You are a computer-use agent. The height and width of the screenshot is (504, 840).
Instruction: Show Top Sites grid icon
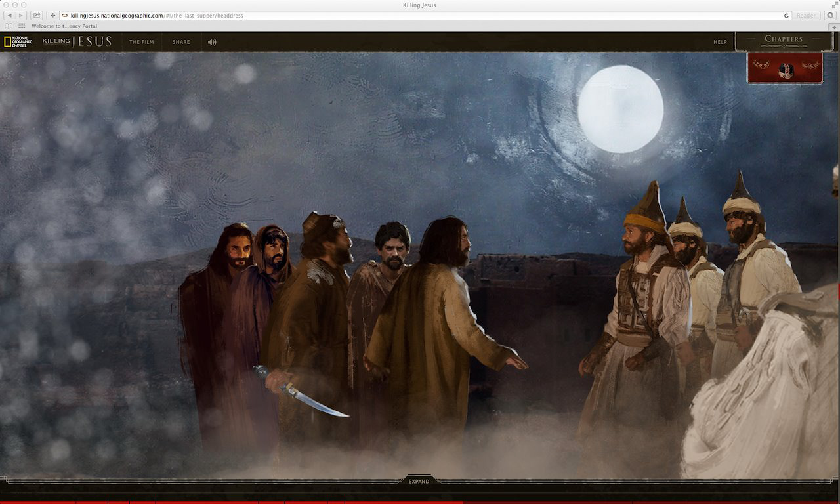click(22, 26)
